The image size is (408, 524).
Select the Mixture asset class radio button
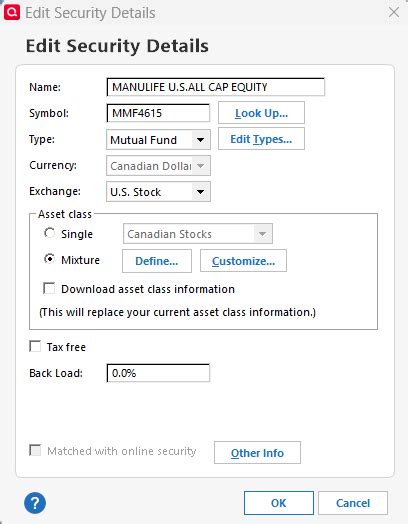click(x=49, y=259)
